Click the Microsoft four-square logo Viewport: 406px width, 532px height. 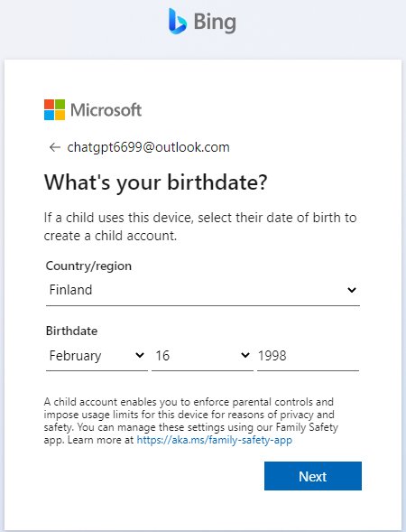[54, 109]
